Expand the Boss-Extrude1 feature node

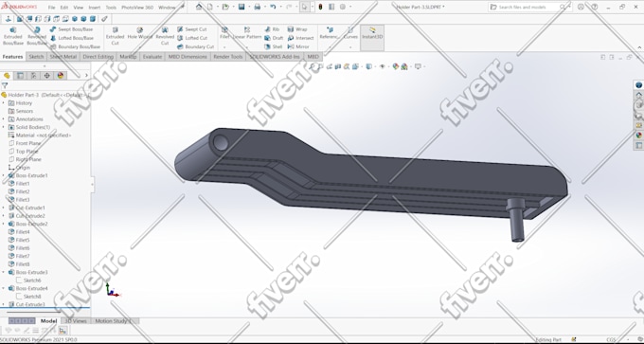tap(3, 175)
